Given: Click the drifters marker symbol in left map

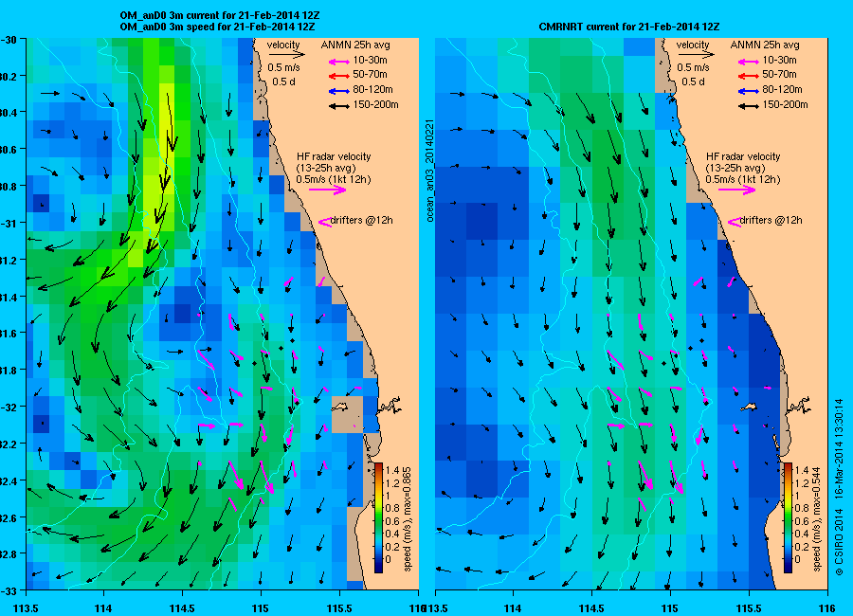Looking at the screenshot, I should click(x=325, y=222).
